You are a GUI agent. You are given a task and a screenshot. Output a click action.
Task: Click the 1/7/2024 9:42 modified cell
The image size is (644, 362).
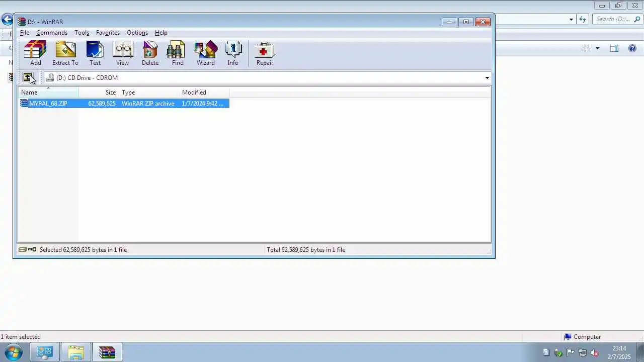coord(202,104)
